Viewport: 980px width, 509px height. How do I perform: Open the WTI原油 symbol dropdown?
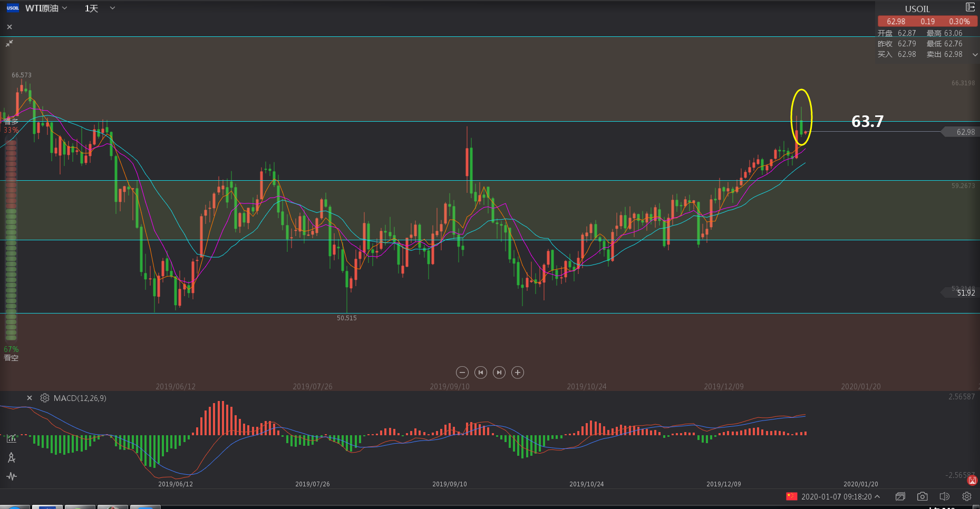[46, 8]
